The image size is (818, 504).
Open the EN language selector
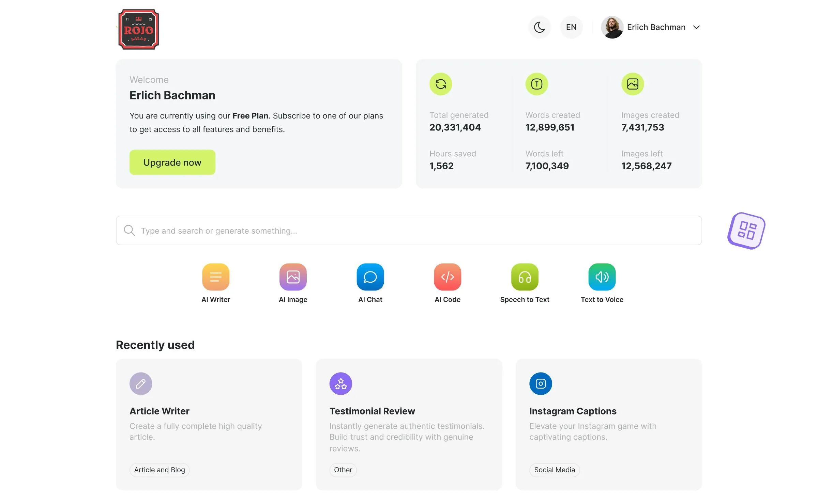coord(571,27)
